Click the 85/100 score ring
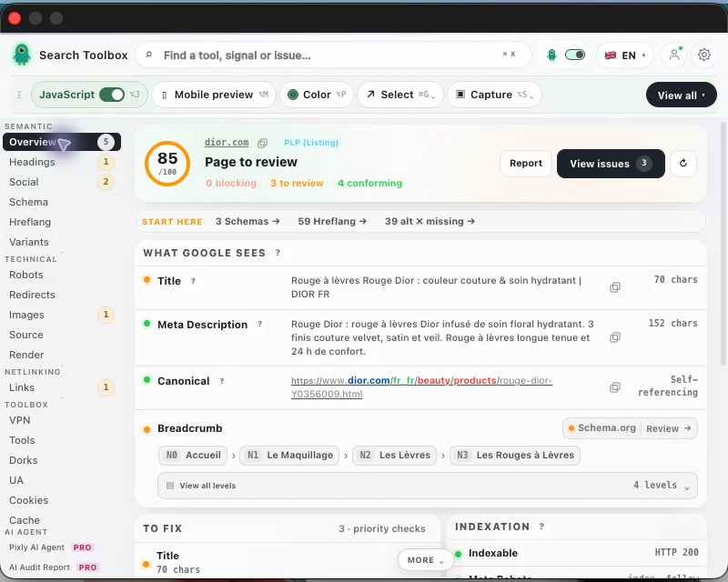This screenshot has width=728, height=582. pos(167,164)
